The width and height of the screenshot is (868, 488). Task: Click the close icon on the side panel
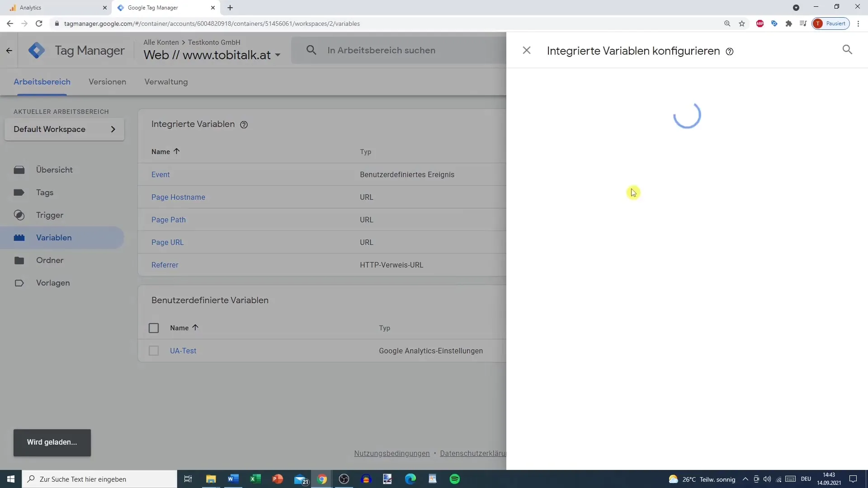pos(526,50)
